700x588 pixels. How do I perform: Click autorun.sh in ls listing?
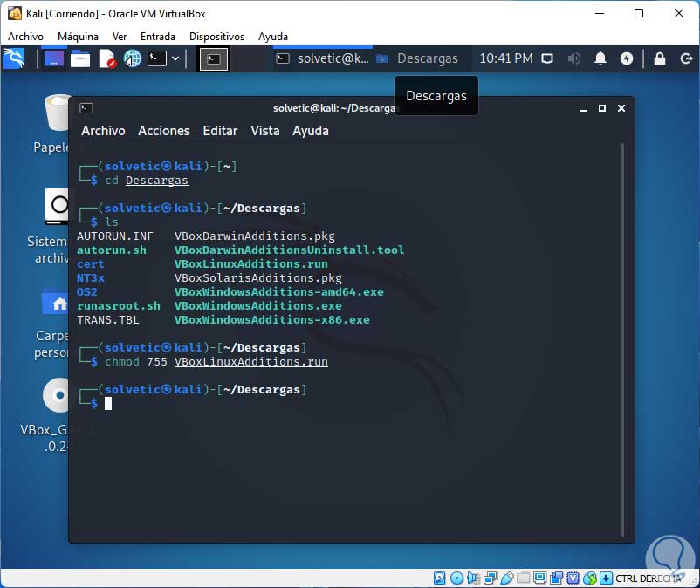[x=112, y=250]
